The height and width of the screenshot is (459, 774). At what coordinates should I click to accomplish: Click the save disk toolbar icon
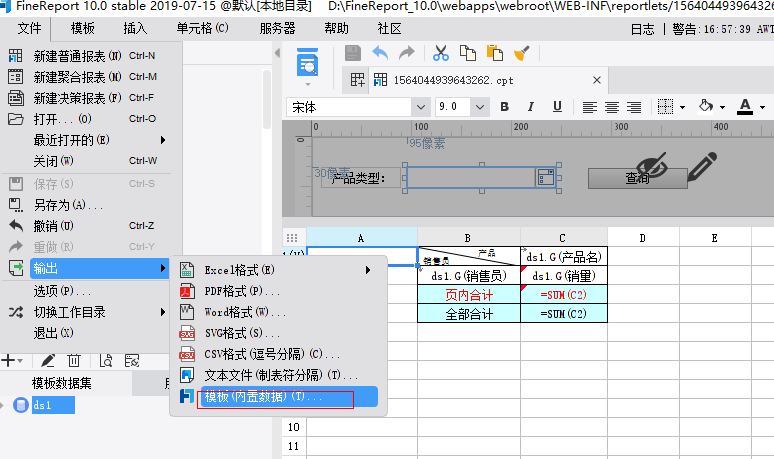click(x=352, y=53)
